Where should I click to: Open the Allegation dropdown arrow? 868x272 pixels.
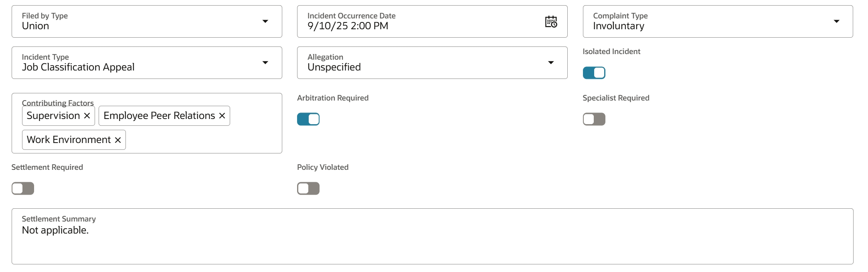point(551,63)
